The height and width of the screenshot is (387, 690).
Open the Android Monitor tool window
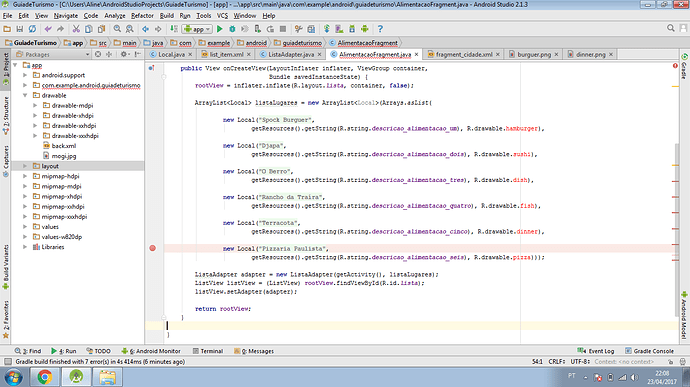click(151, 351)
